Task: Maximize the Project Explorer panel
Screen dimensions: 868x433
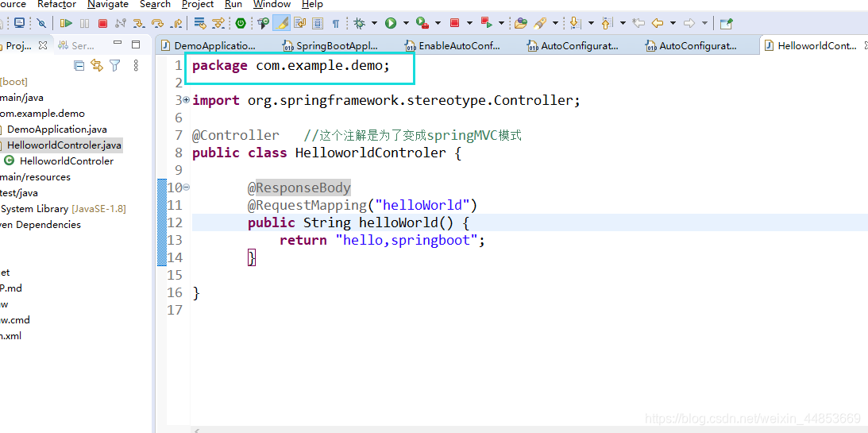Action: tap(136, 44)
